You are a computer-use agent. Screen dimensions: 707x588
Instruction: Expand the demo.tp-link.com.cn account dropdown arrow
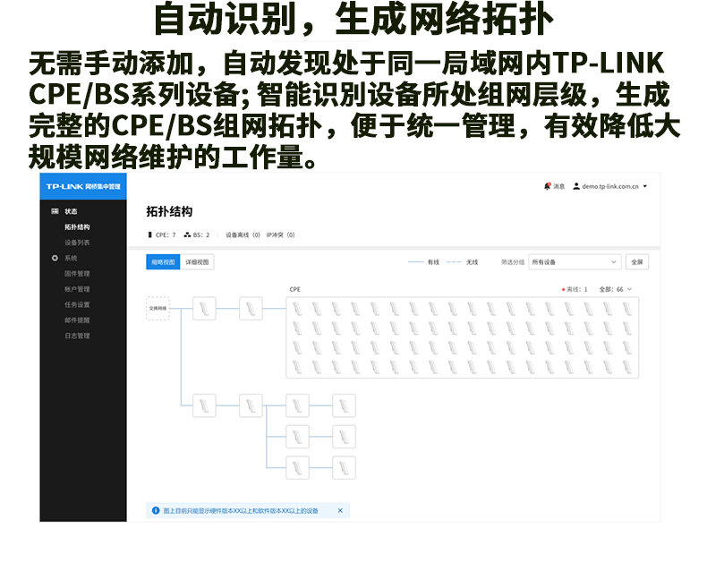645,186
